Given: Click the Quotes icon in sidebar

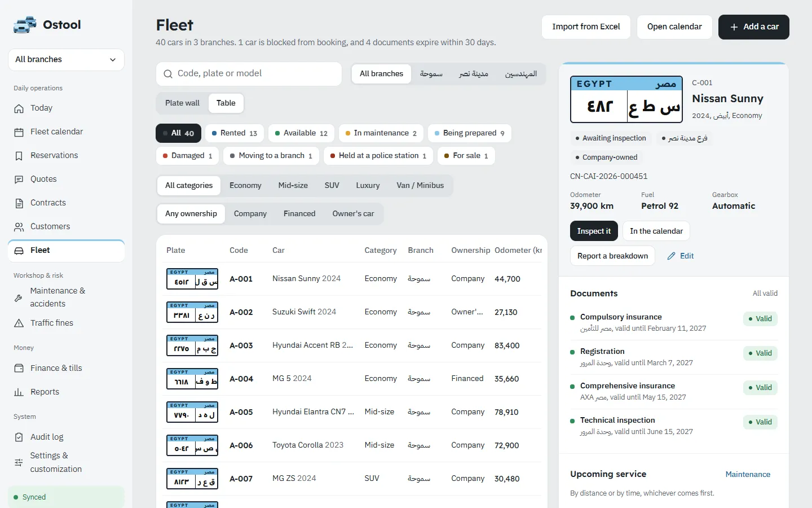Looking at the screenshot, I should [x=19, y=179].
